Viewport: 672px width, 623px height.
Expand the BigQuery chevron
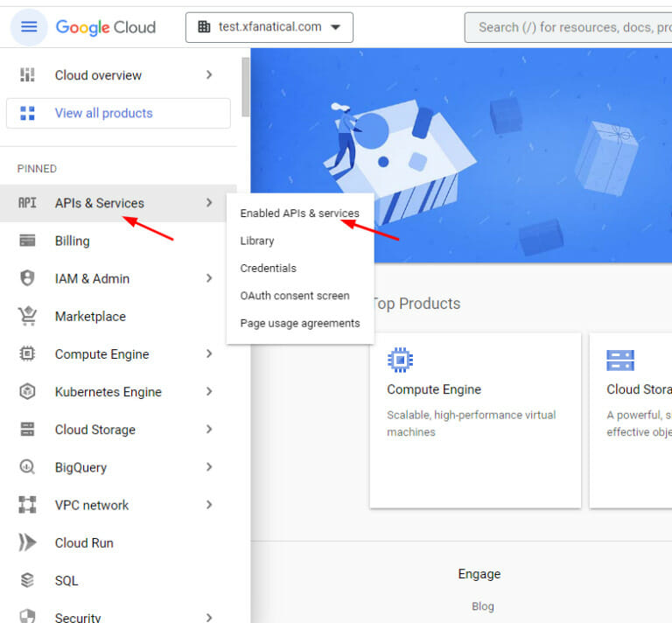[x=209, y=467]
